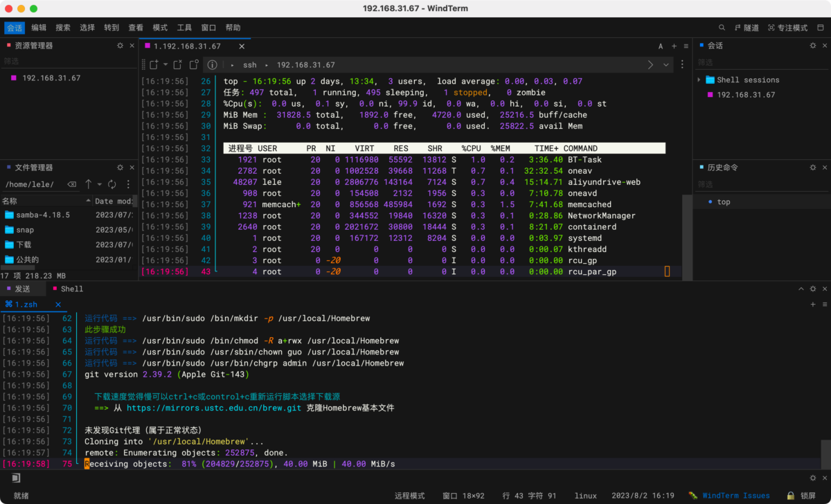
Task: Open the snap folder
Action: click(25, 230)
